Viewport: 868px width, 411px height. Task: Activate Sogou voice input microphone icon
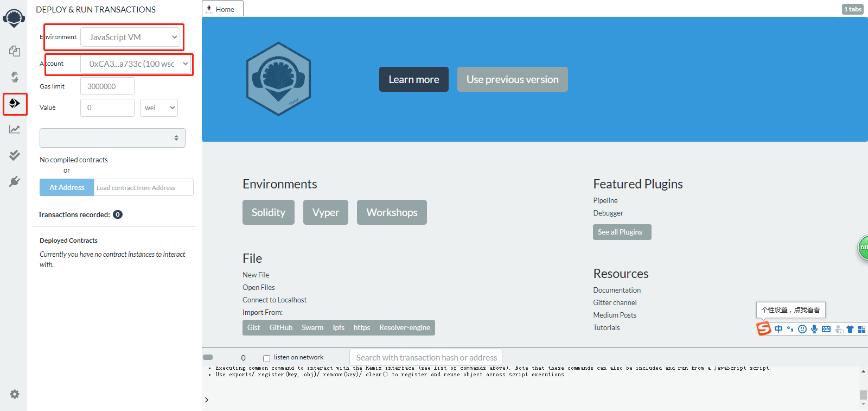[814, 329]
